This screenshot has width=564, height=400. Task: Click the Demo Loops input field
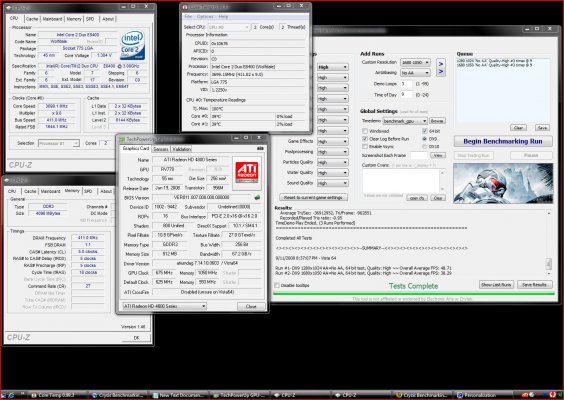click(406, 83)
